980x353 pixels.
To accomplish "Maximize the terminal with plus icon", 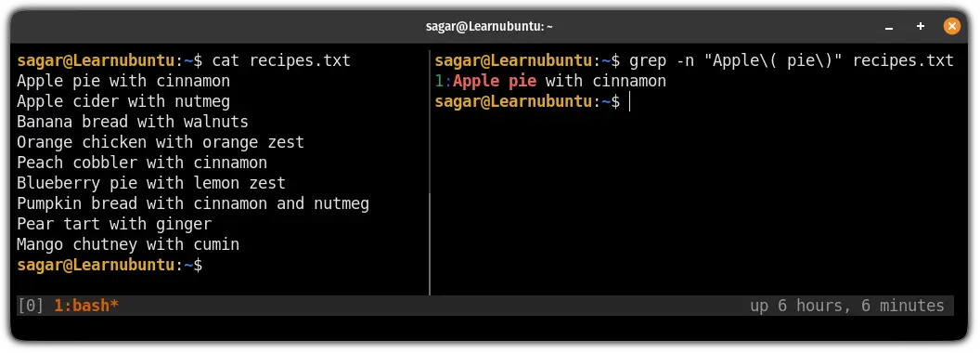I will point(920,26).
